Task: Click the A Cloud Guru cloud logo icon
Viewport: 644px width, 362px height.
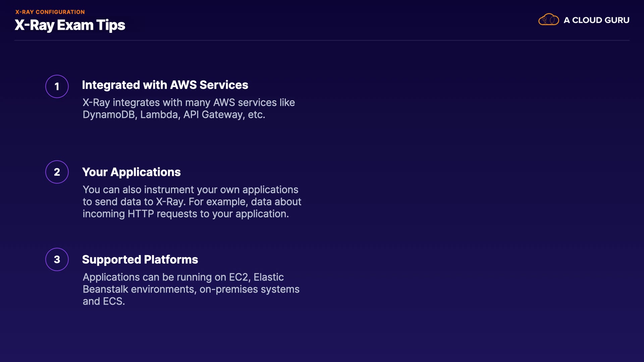Action: tap(548, 20)
